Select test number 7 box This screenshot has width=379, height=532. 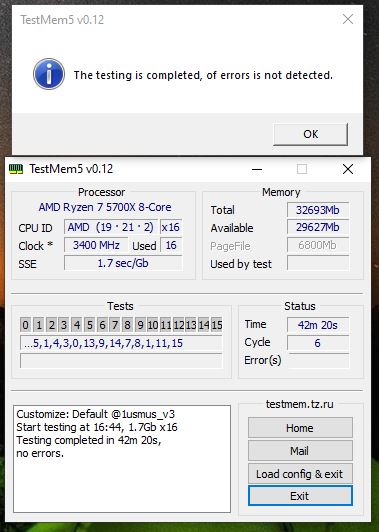(x=115, y=325)
